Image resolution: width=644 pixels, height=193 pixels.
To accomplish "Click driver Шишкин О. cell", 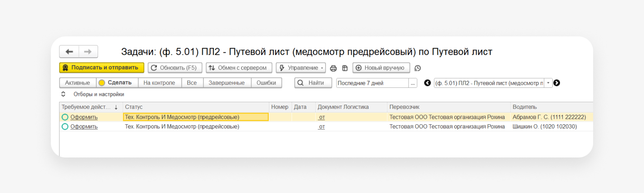I will (552, 127).
